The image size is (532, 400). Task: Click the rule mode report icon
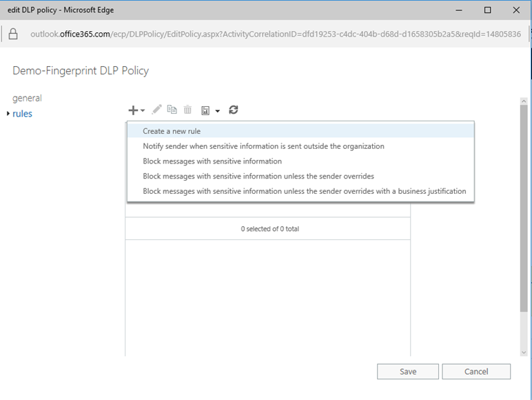[x=205, y=110]
